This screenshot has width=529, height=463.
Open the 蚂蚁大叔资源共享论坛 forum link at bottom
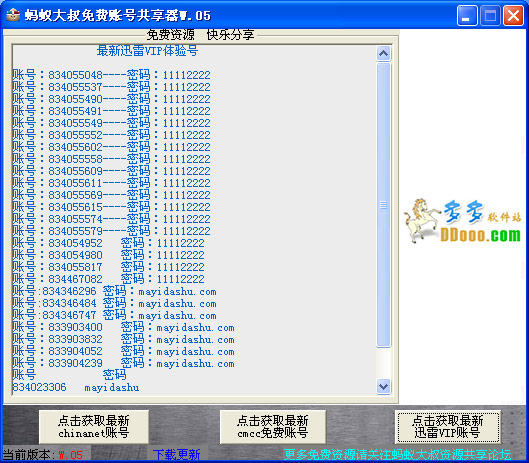click(x=397, y=455)
